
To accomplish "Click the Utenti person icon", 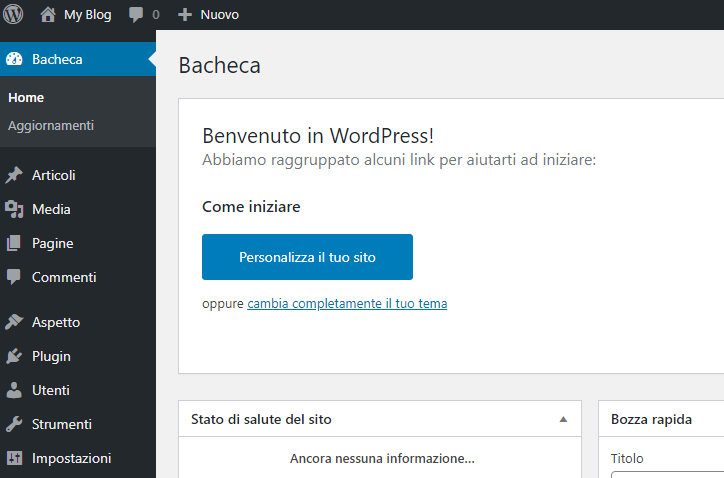I will [14, 390].
